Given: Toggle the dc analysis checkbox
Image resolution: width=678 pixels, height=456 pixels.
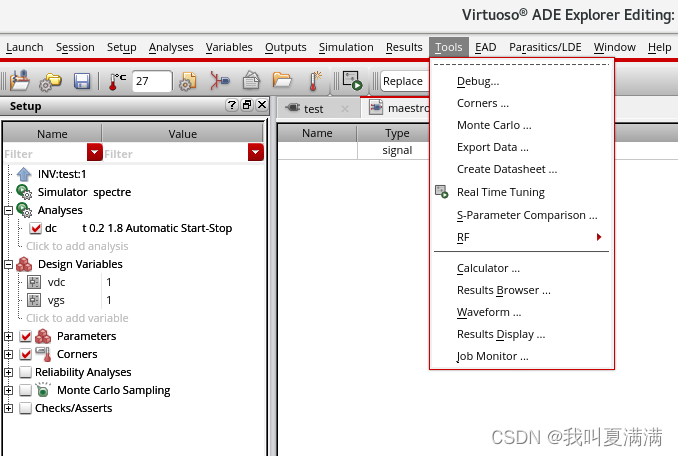Looking at the screenshot, I should pyautogui.click(x=35, y=228).
